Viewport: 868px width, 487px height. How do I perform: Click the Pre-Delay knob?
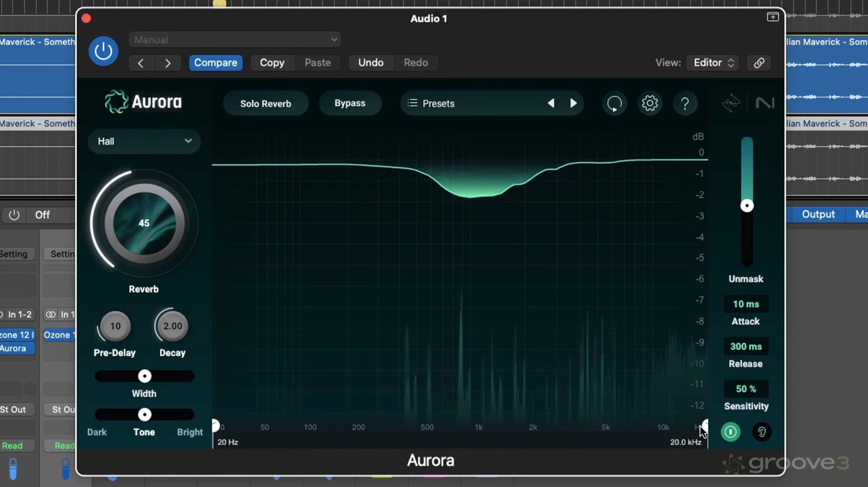click(x=115, y=326)
